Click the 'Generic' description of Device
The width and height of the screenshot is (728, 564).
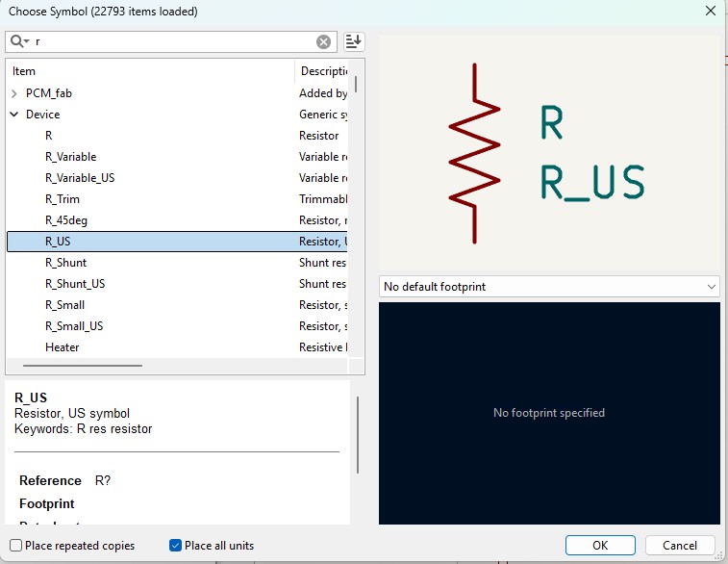[323, 115]
